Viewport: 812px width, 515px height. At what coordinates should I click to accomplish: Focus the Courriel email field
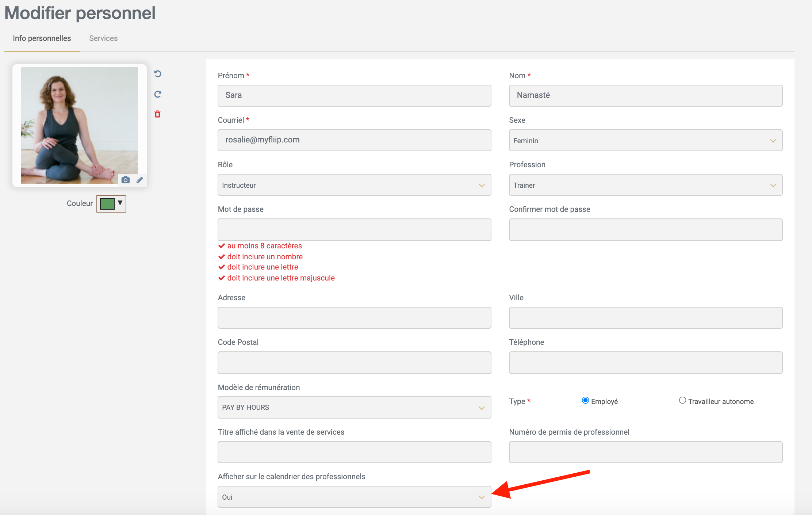coord(354,140)
